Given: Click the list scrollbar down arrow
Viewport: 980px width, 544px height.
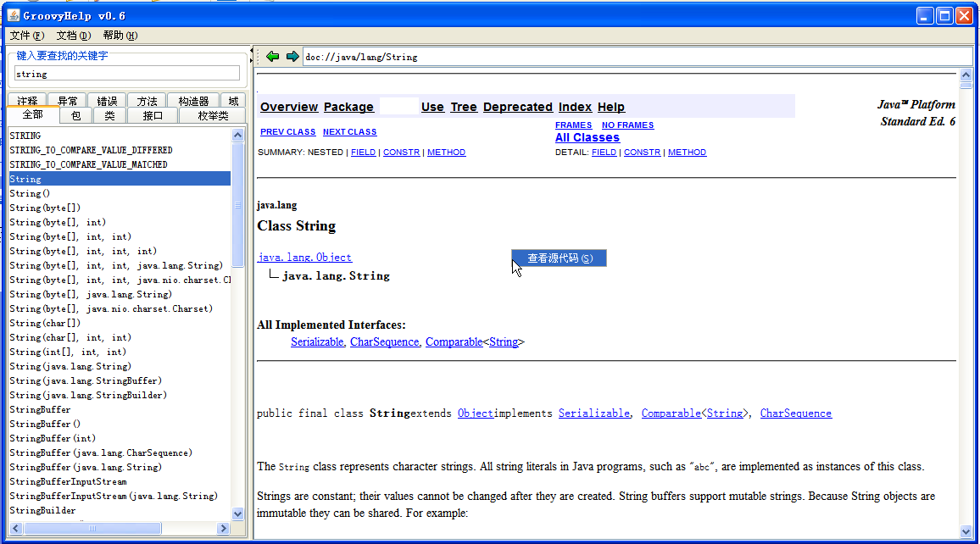Looking at the screenshot, I should [237, 514].
